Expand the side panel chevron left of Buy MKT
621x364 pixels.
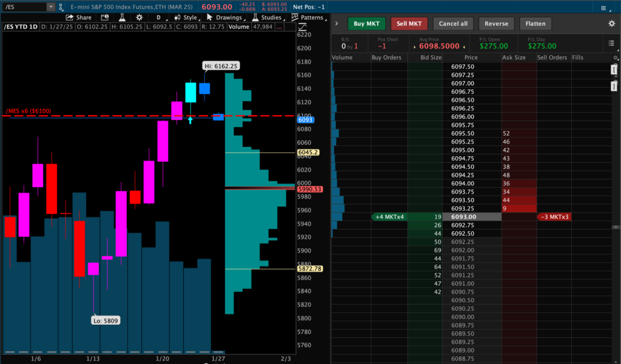pos(337,24)
